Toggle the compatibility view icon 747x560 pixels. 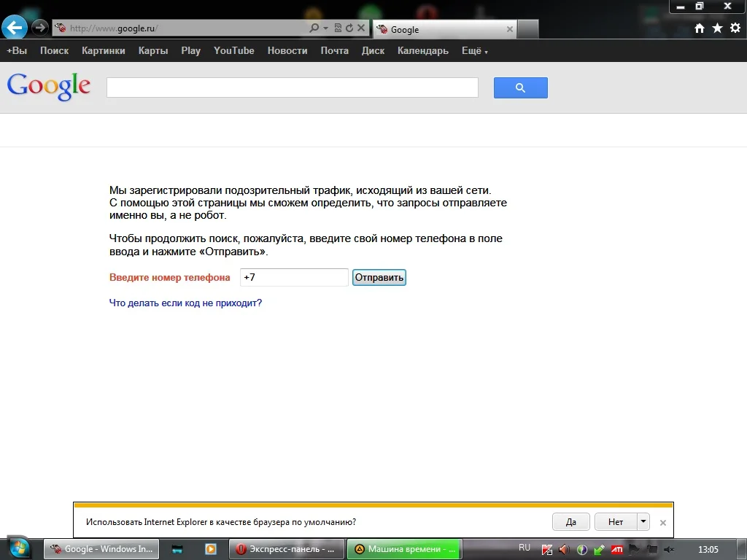338,28
